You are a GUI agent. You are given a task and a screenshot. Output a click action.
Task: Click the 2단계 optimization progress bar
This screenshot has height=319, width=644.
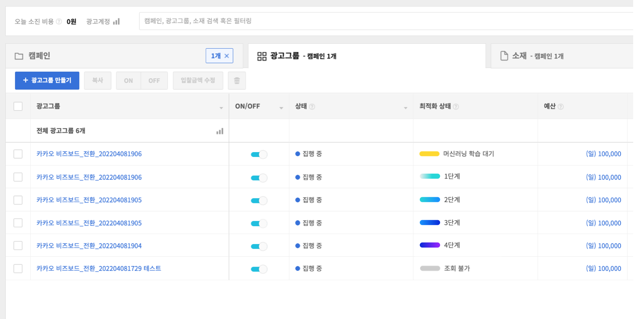(x=430, y=199)
